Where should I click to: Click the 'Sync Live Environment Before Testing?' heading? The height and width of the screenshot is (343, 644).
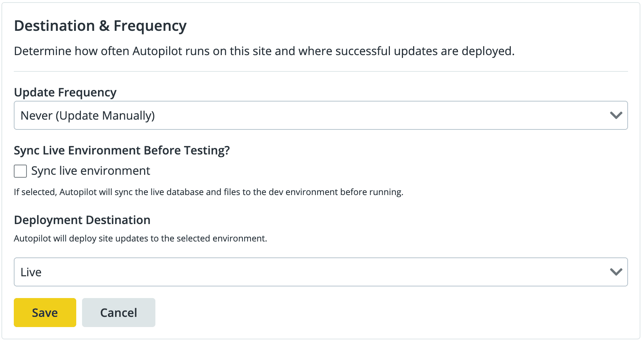[122, 150]
